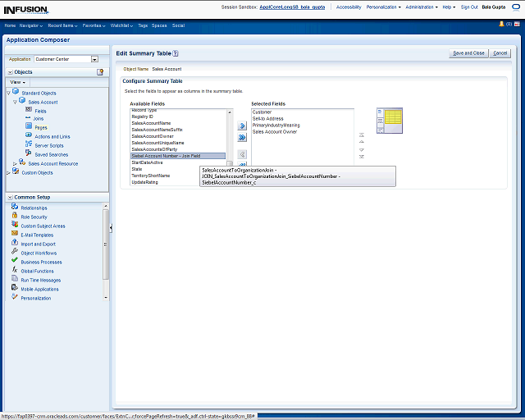Open the Navigator menu
525x420 pixels.
[x=32, y=25]
